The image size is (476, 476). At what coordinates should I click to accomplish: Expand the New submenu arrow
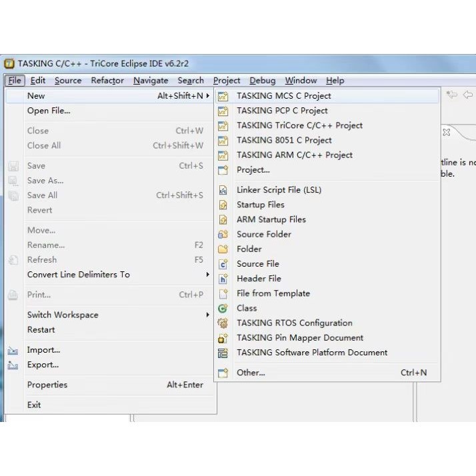(x=207, y=95)
